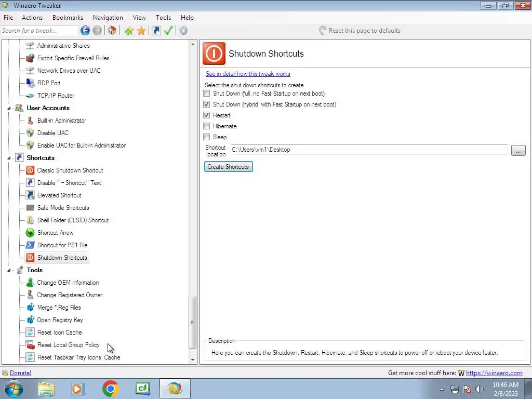This screenshot has width=532, height=399.
Task: Open settings with the gear toolbar icon
Action: (183, 31)
